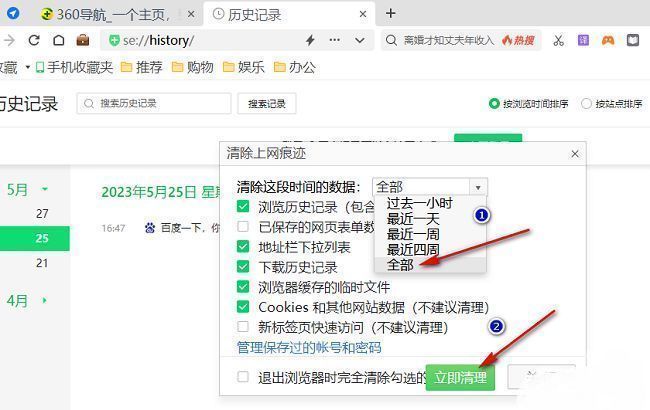The height and width of the screenshot is (410, 650).
Task: Open 管理保存过的帐号和密码 link
Action: (309, 347)
